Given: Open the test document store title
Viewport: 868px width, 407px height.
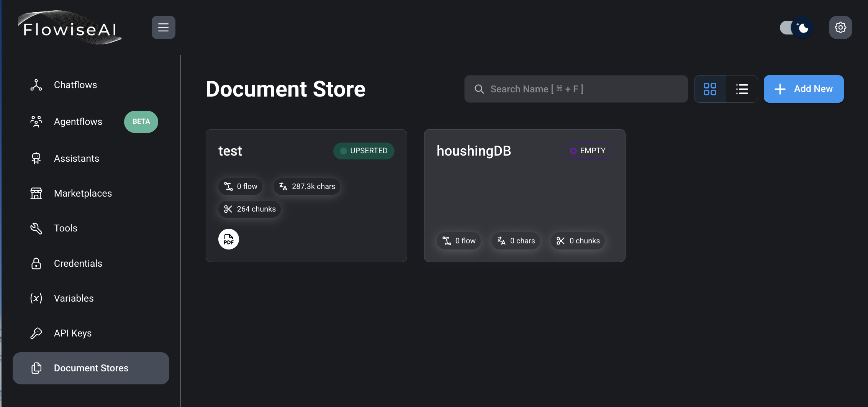Looking at the screenshot, I should [230, 151].
